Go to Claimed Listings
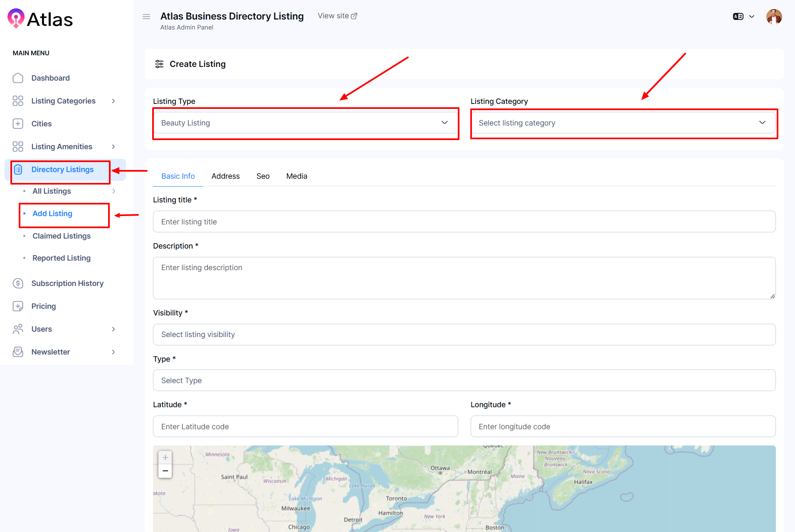795x532 pixels. (x=62, y=236)
